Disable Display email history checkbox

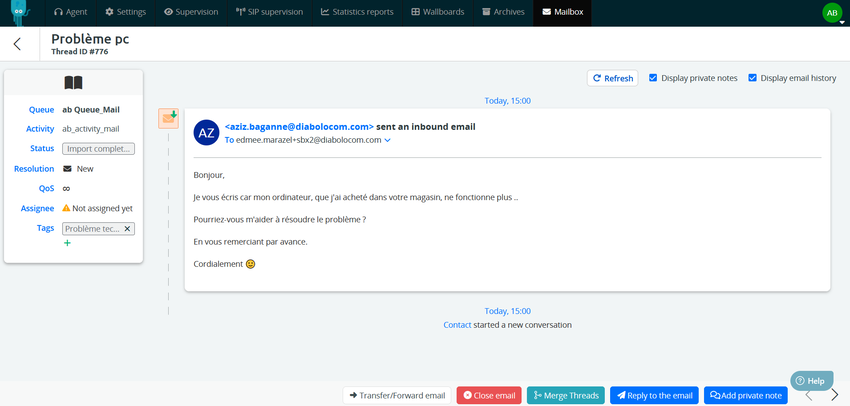coord(752,78)
